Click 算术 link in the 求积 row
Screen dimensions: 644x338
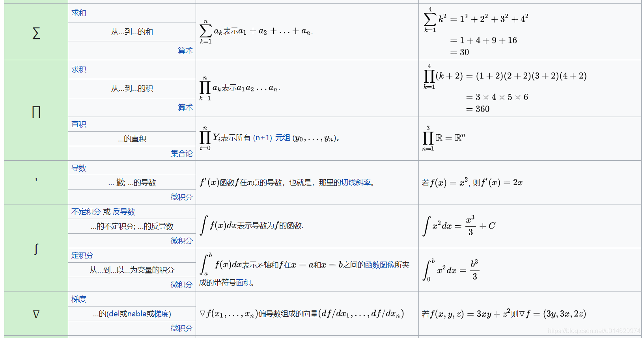(185, 107)
